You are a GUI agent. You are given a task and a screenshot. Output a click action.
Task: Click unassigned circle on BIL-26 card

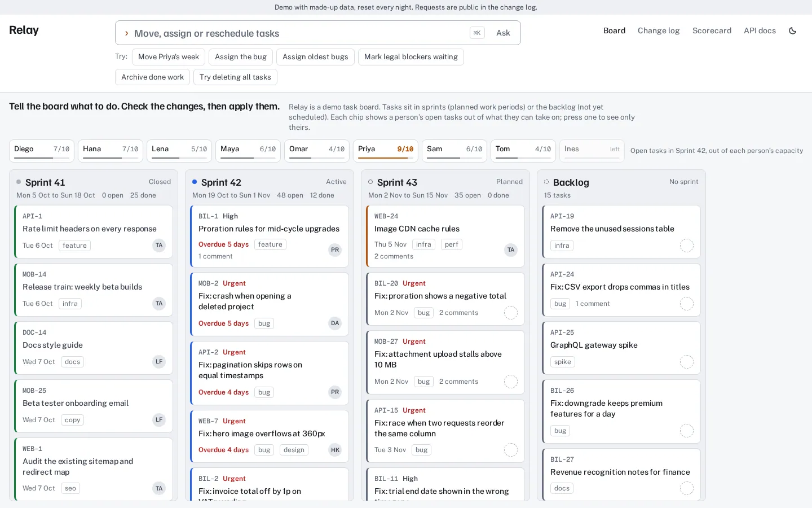(687, 431)
